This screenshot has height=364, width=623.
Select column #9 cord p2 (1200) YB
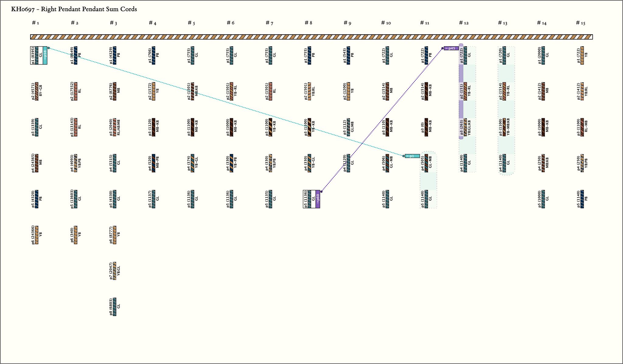click(348, 91)
